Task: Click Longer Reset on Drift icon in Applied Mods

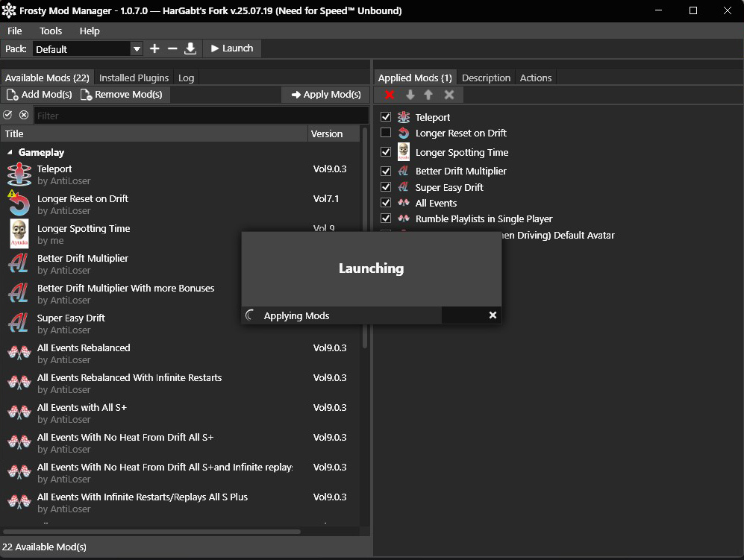Action: 403,133
